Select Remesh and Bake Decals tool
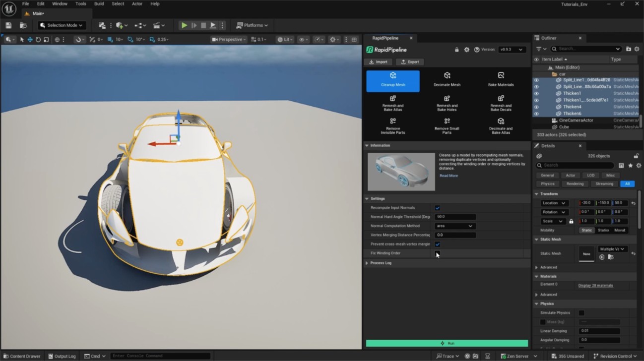The image size is (644, 361). coord(501,104)
